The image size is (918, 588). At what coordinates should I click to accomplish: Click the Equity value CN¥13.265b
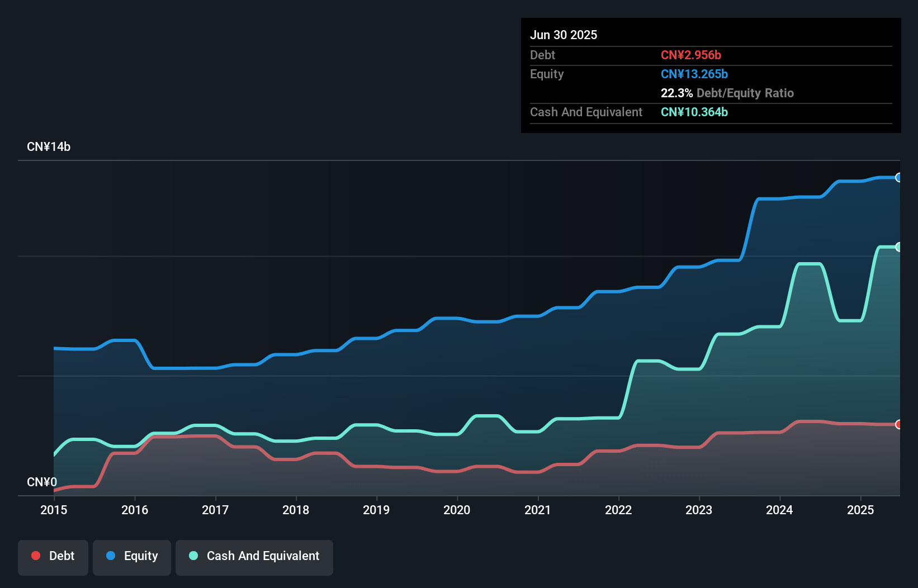[x=694, y=74]
